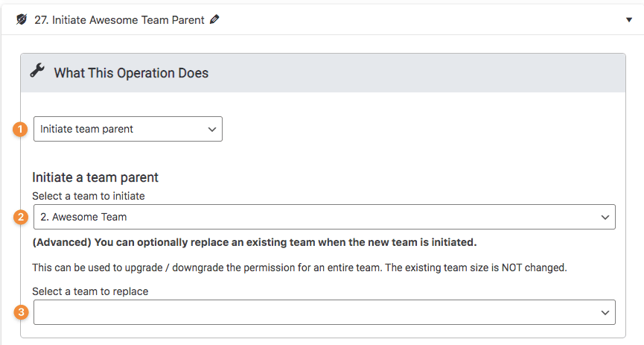This screenshot has height=345, width=644.
Task: Click the 'Initiate a team parent' subheading
Action: point(95,177)
